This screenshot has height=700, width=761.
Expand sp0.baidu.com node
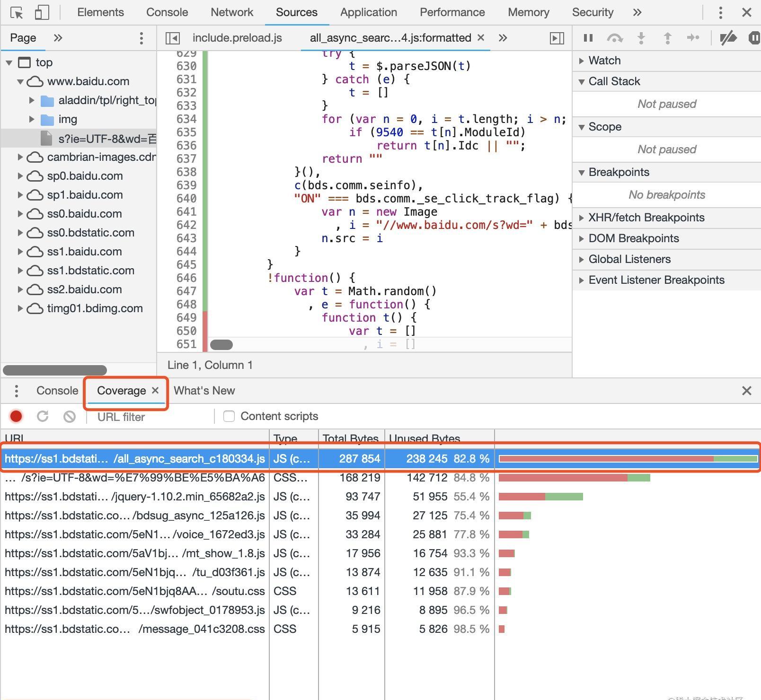pos(20,176)
